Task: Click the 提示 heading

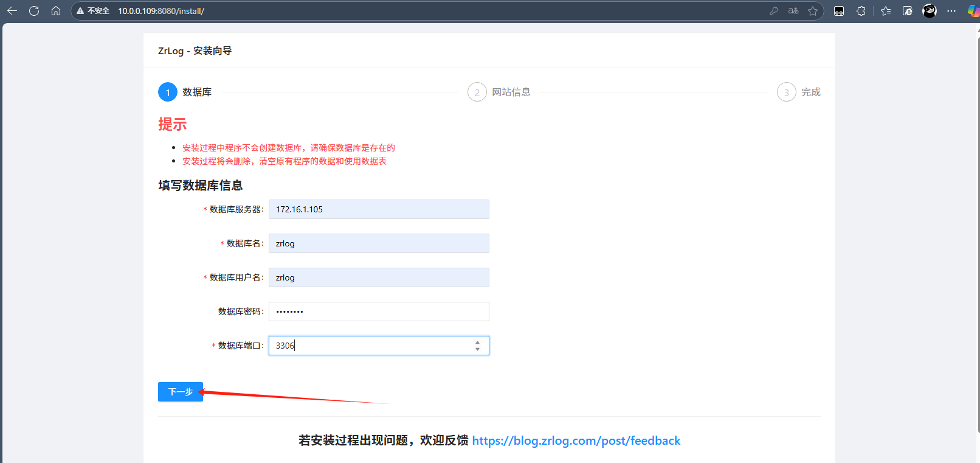Action: coord(173,124)
